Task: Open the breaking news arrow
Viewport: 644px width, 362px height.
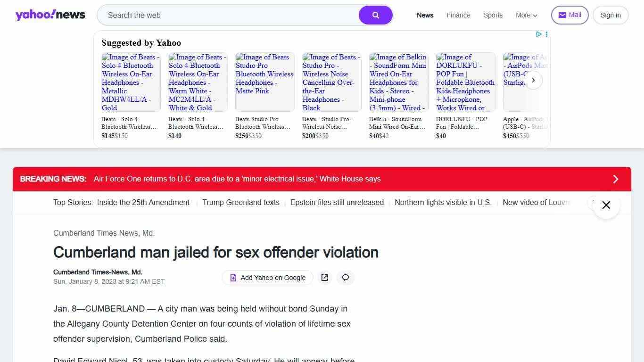Action: 615,179
